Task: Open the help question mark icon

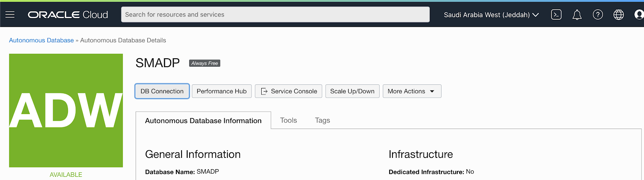Action: click(x=598, y=15)
